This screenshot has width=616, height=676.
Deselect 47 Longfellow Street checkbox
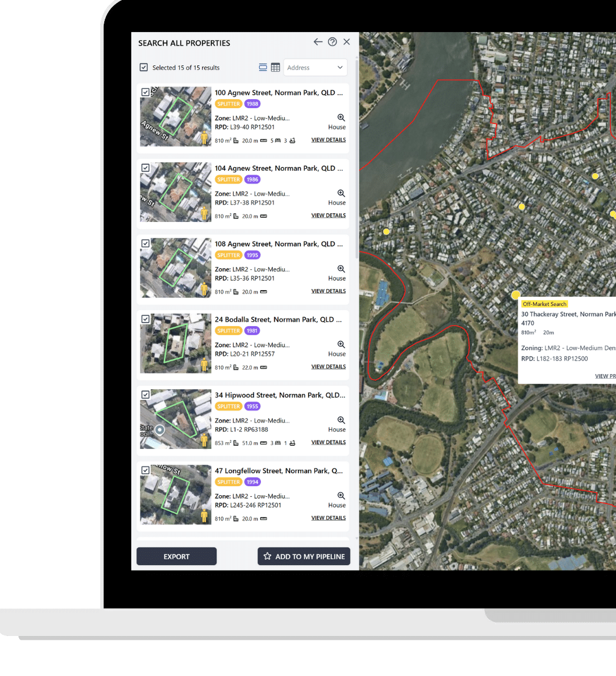(x=145, y=470)
